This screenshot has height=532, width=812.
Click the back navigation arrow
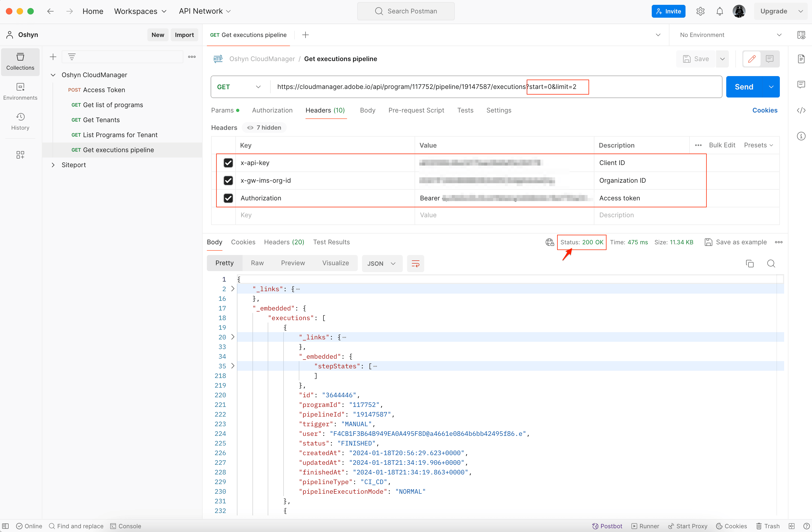click(50, 11)
